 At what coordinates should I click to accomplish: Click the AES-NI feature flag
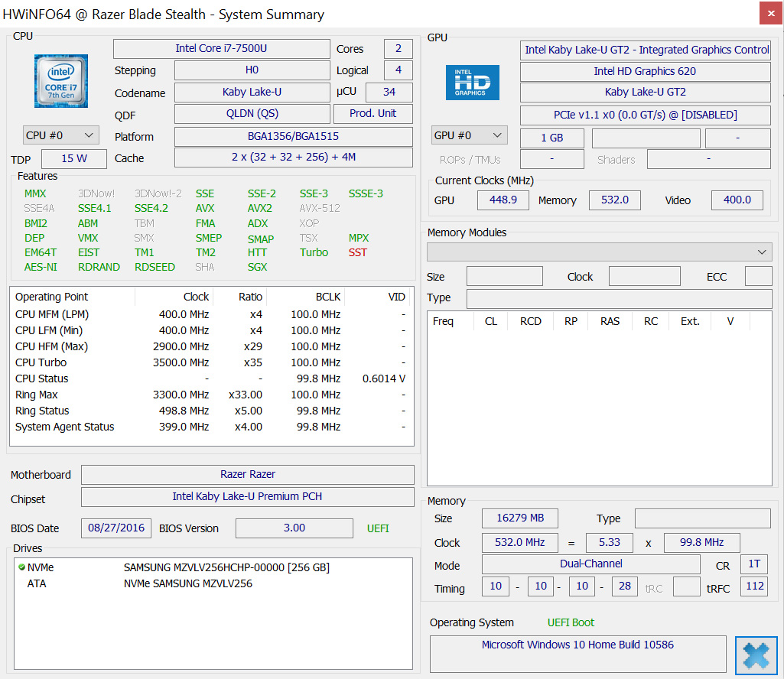(x=41, y=267)
